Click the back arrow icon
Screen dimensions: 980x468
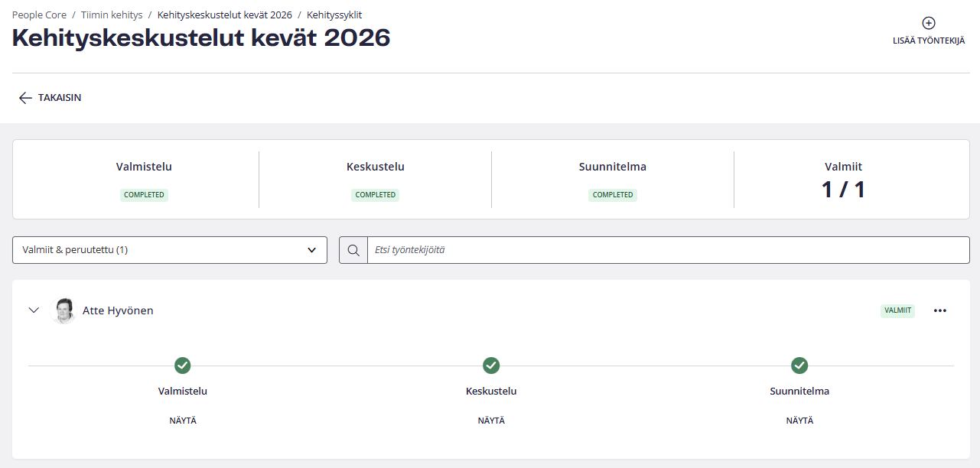tap(25, 98)
